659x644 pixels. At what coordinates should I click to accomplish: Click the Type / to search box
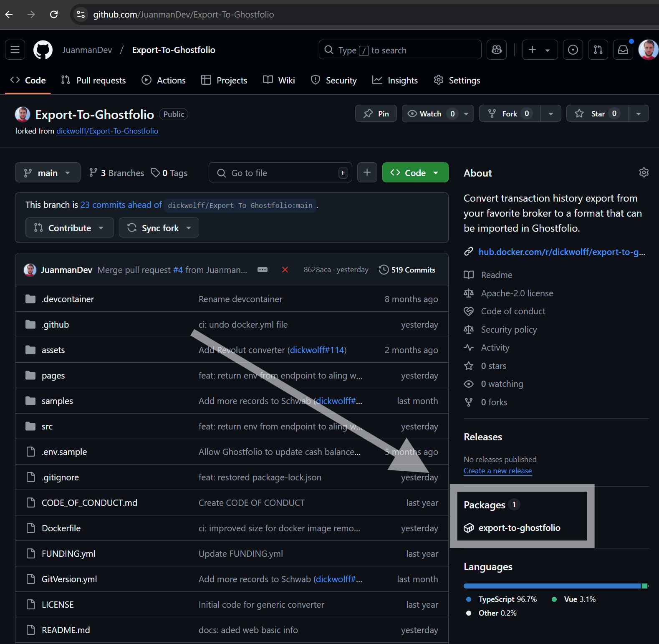(x=400, y=50)
